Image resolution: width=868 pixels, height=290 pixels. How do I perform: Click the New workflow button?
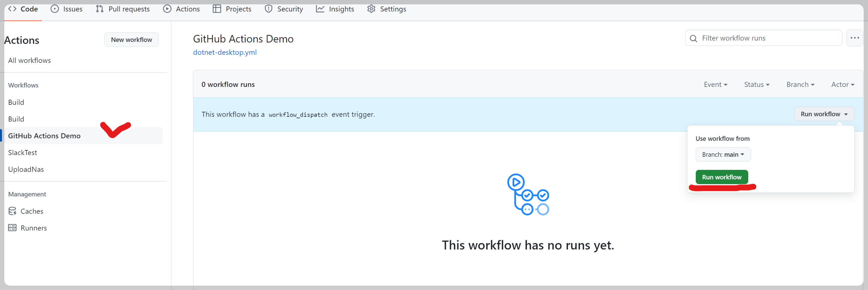pos(131,40)
